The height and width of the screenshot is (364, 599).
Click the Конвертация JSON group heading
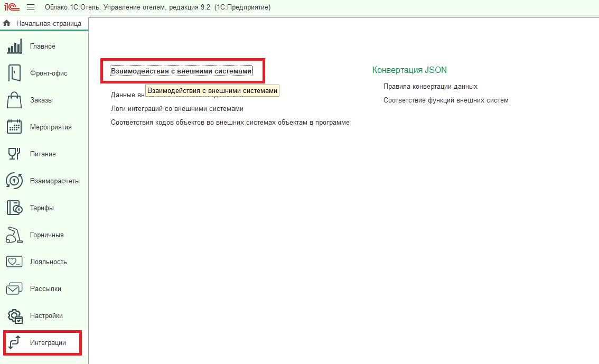(409, 70)
